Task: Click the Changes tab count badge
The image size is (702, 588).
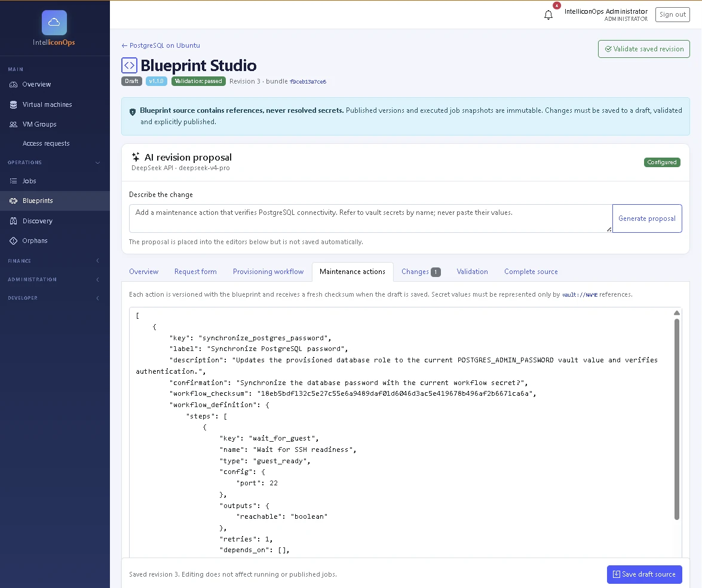Action: pyautogui.click(x=436, y=272)
